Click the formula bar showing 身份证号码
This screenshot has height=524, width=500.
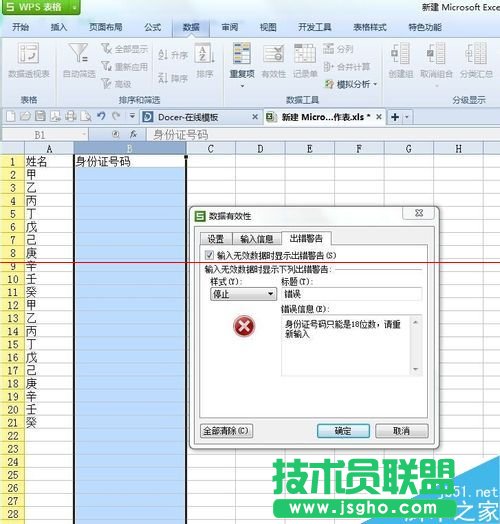(323, 135)
